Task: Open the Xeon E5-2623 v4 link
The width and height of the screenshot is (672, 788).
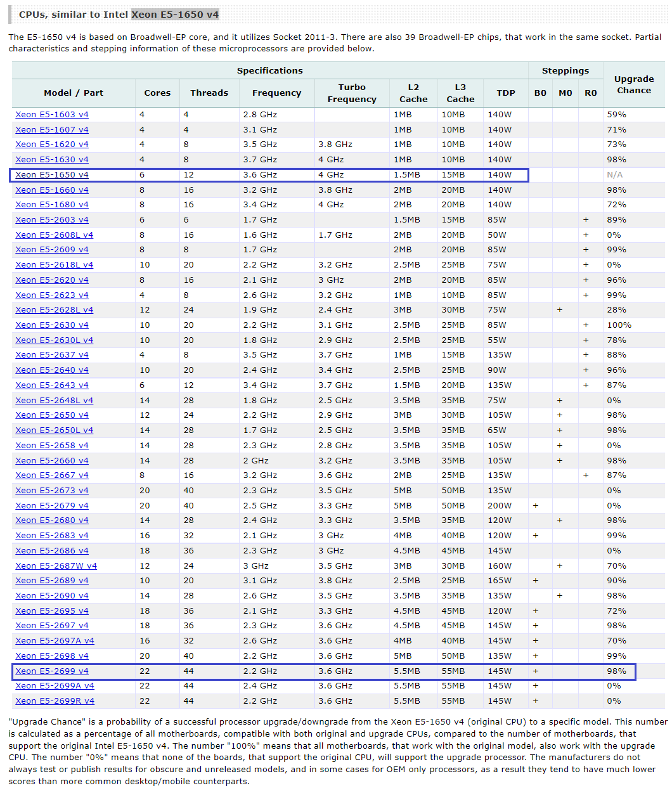Action: tap(52, 295)
